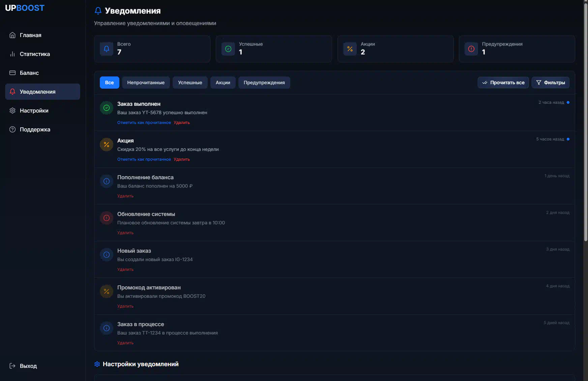Viewport: 588px width, 381px height.
Task: Open the Фильтры dropdown
Action: [x=550, y=83]
